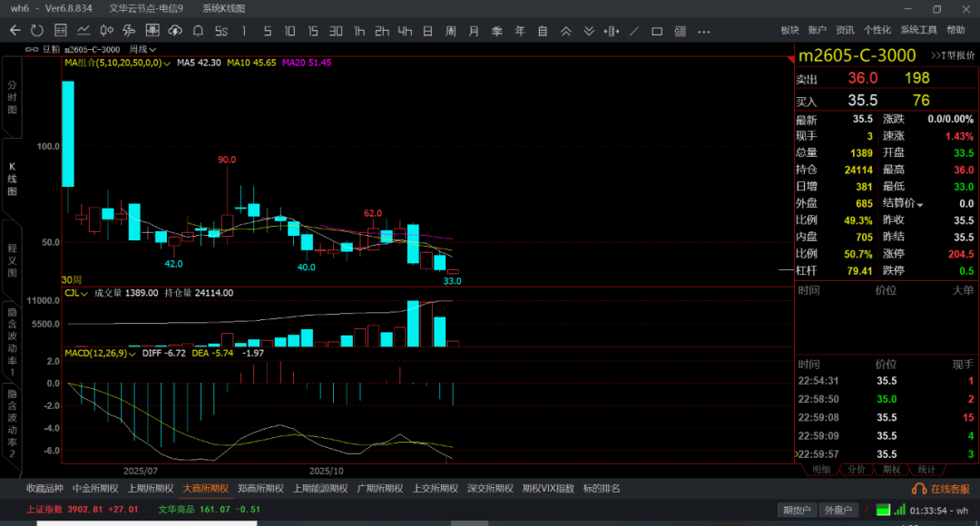Select the candlestick chart icon in toolbar
Viewport: 980px width, 526px height.
pos(107,31)
